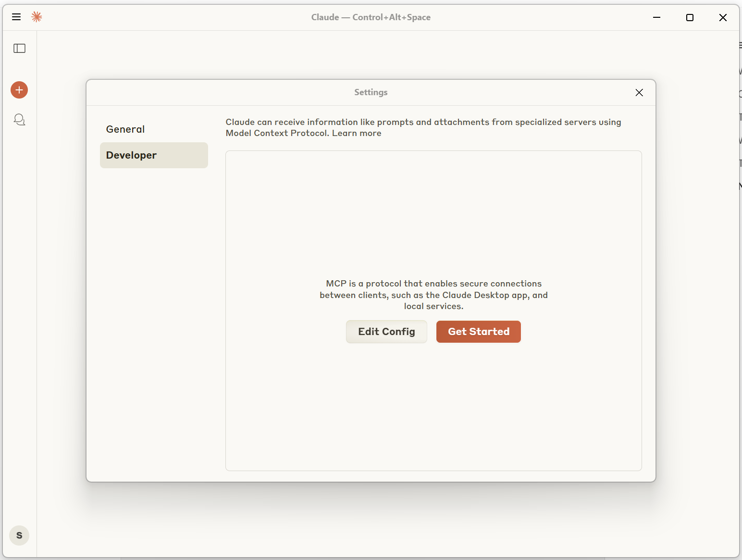This screenshot has height=560, width=742.
Task: Click the Settings dialog title
Action: pyautogui.click(x=371, y=92)
